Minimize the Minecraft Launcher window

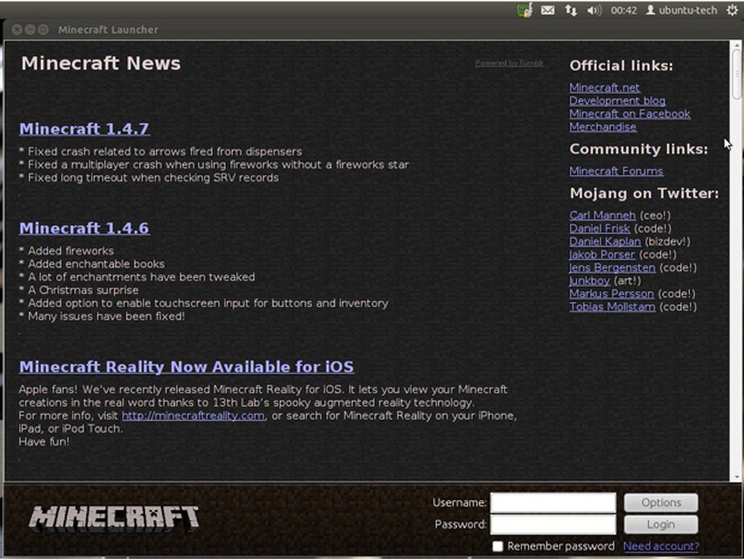coord(30,30)
